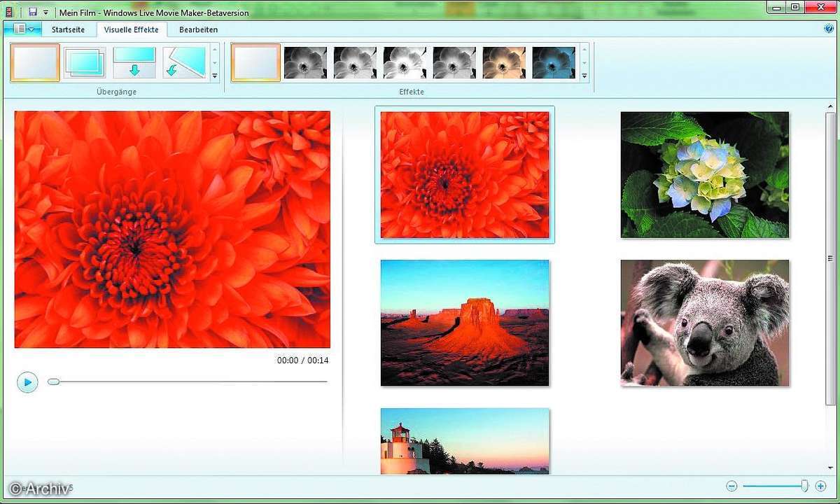840x504 pixels.
Task: Select the lighthouse clip
Action: pos(465,441)
